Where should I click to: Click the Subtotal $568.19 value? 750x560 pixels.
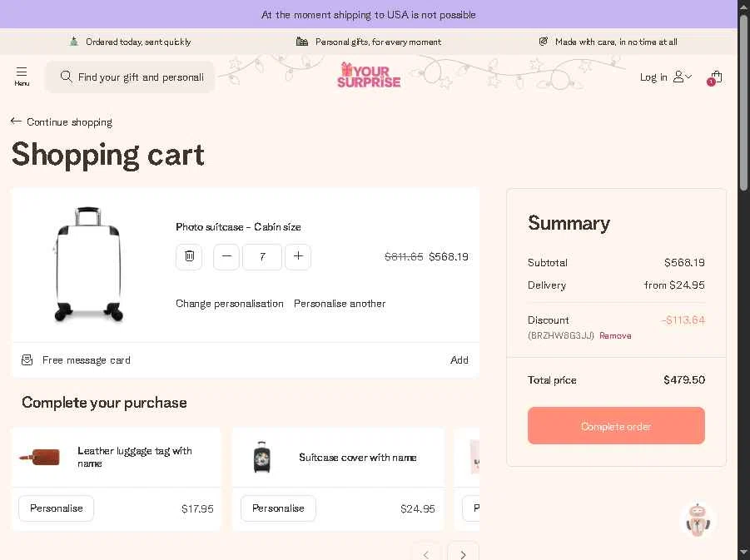684,263
